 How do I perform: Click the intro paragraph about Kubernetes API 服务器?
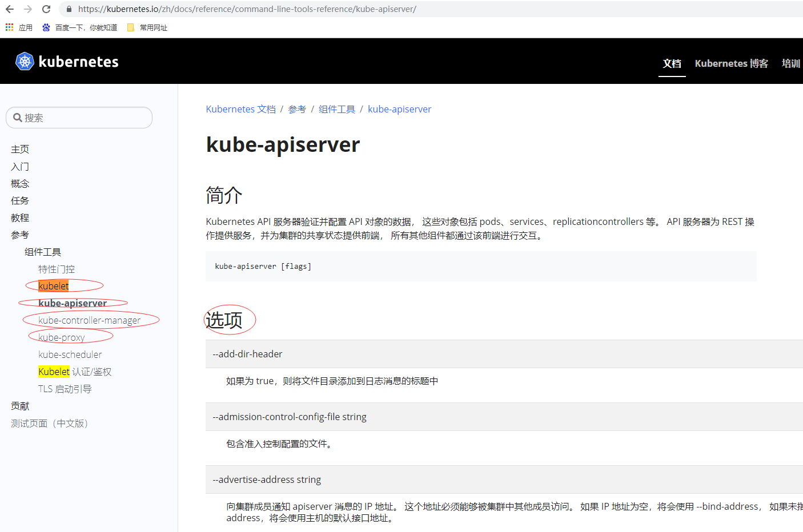[x=480, y=228]
